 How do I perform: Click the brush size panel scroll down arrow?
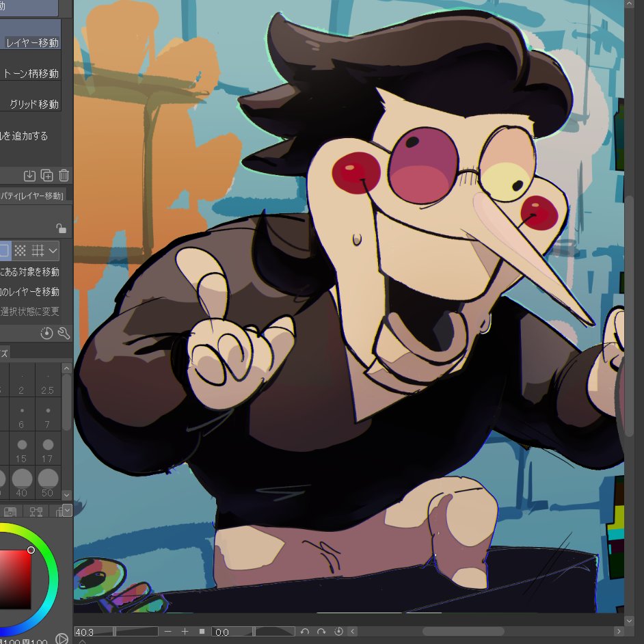tap(67, 495)
